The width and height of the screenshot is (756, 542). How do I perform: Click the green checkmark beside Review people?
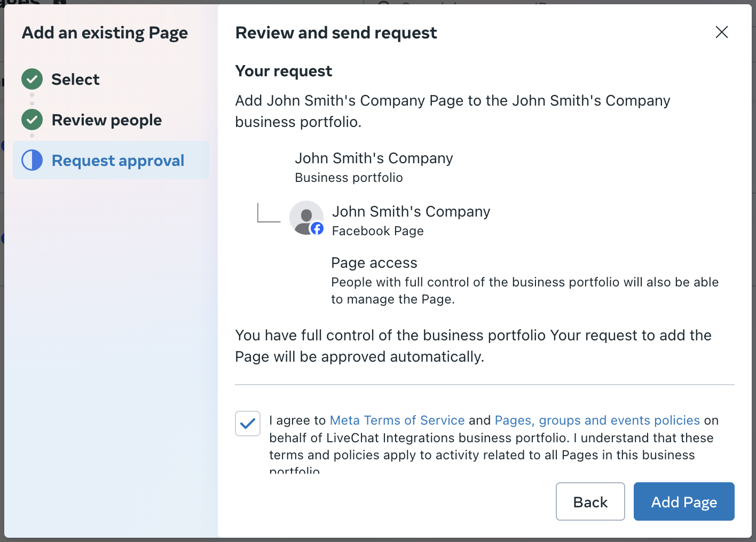(x=32, y=120)
